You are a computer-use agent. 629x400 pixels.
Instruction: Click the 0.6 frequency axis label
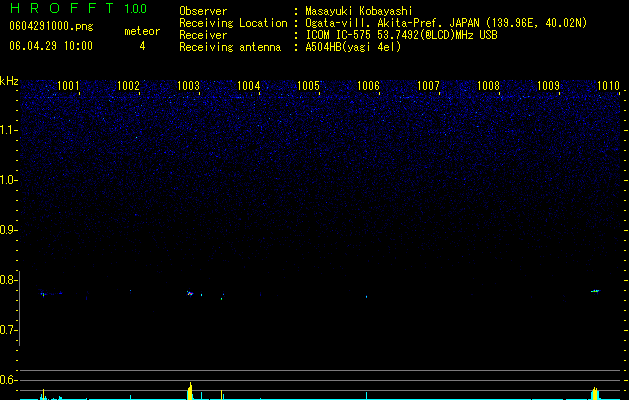(7, 380)
